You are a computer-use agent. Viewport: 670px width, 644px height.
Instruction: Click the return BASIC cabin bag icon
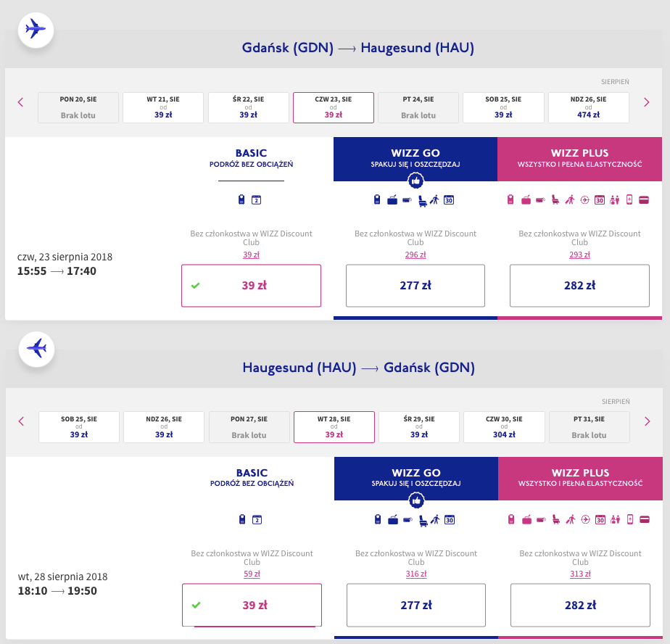(242, 519)
